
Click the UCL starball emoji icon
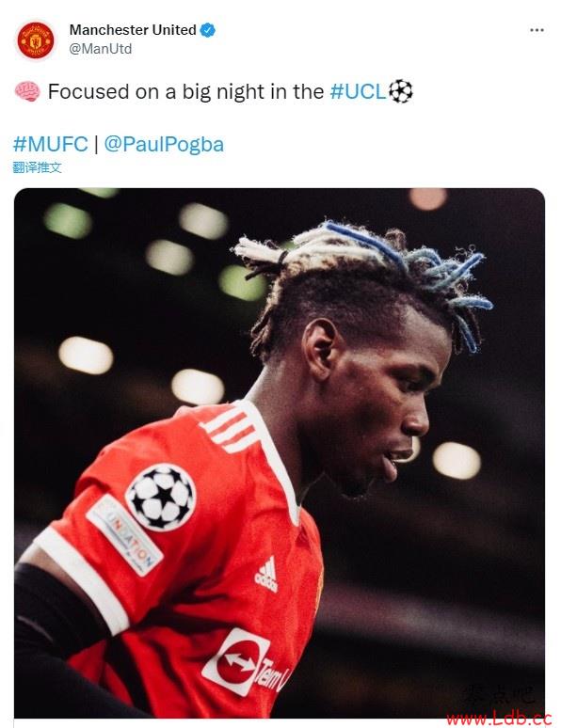[400, 91]
